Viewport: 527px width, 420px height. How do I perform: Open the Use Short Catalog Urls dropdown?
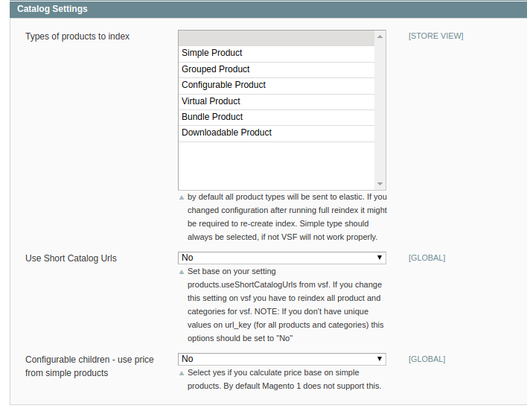pos(281,258)
